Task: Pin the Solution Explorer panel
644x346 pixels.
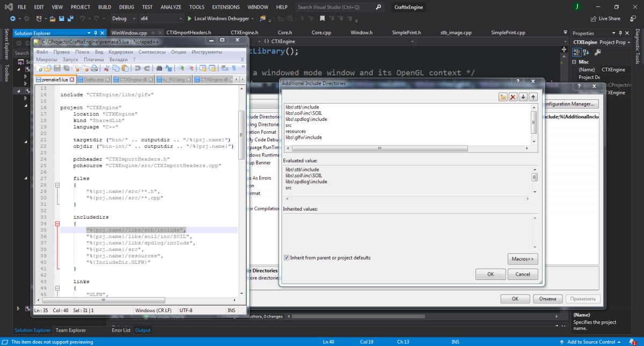Action: click(x=96, y=33)
